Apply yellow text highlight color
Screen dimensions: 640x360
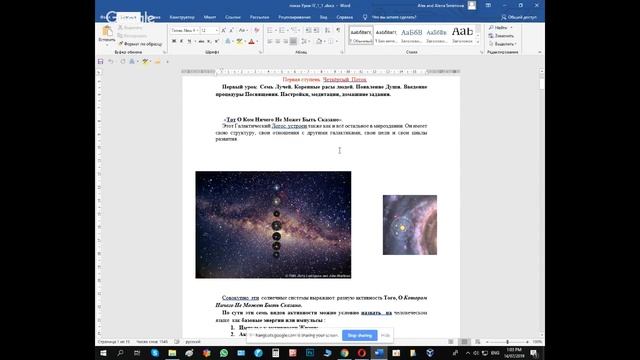coord(240,41)
